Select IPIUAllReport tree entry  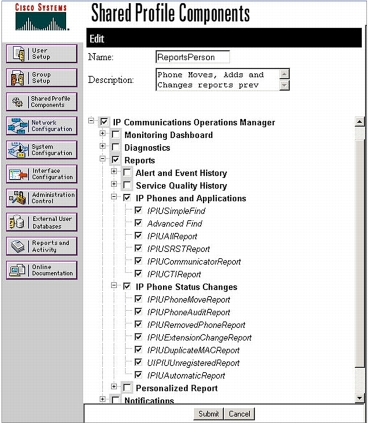[x=172, y=236]
